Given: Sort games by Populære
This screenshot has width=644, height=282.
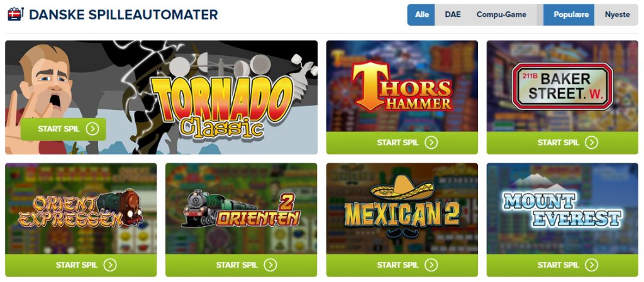Looking at the screenshot, I should tap(569, 14).
